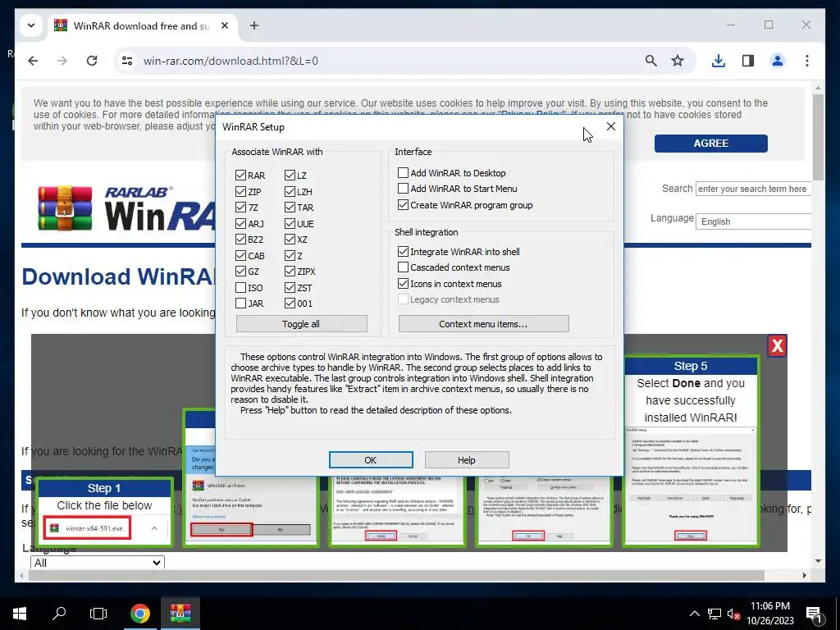The height and width of the screenshot is (630, 840).
Task: Toggle the XZ checkbox
Action: 290,239
